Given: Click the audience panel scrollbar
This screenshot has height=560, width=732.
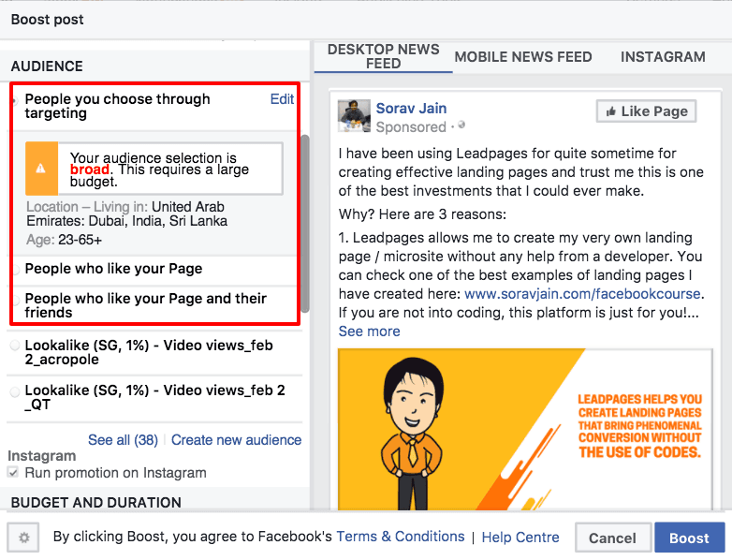Looking at the screenshot, I should pos(305,223).
